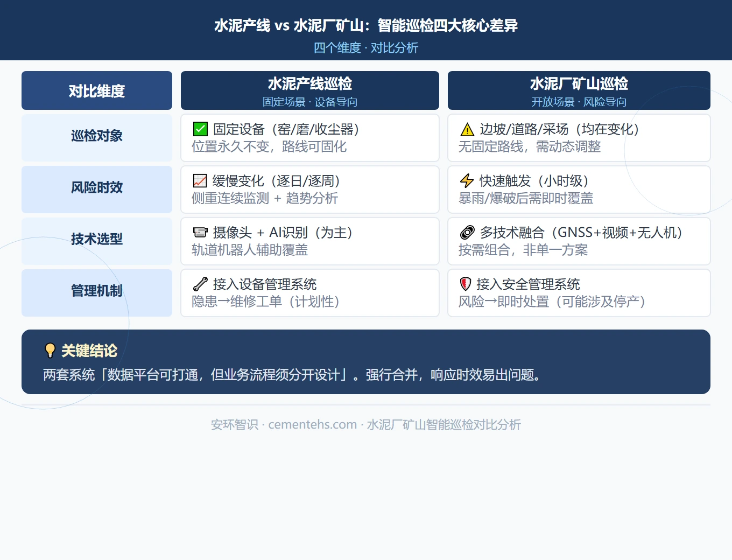Click the text 风险→即时处置（可能涉及停产）
Screen dimensions: 732x560
[552, 302]
